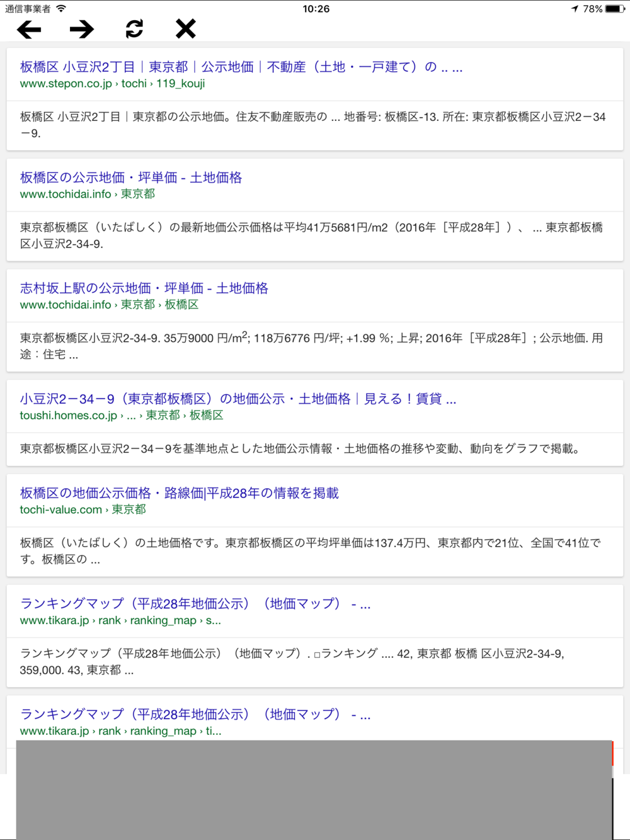Tap the Wi-Fi status icon
630x840 pixels.
click(x=61, y=9)
